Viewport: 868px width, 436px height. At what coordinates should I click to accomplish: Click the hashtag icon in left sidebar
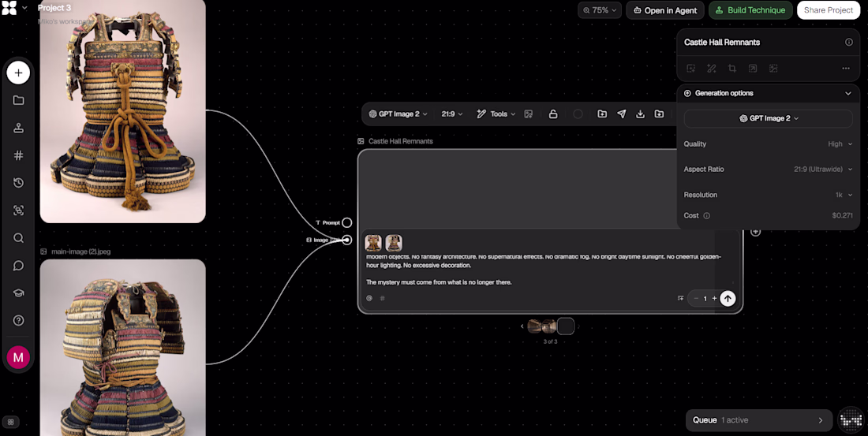(18, 155)
